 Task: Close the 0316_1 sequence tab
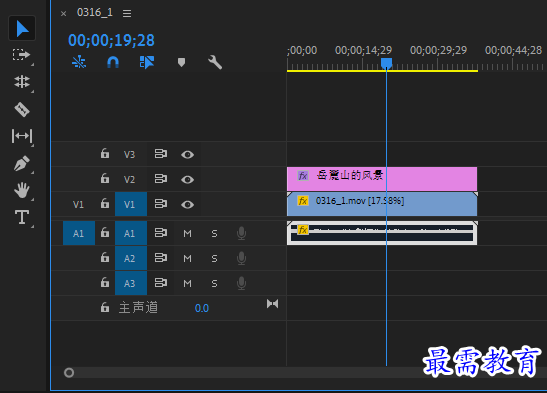[63, 14]
